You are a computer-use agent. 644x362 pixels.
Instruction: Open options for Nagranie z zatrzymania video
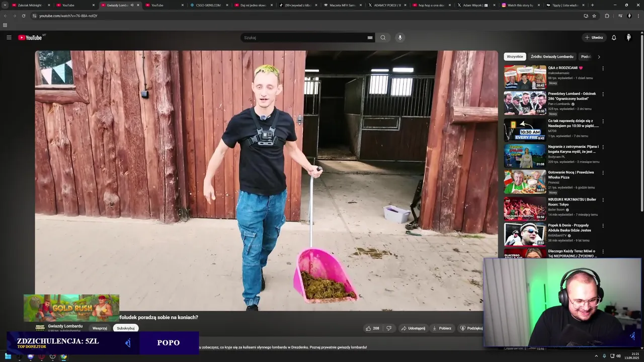coord(603,147)
